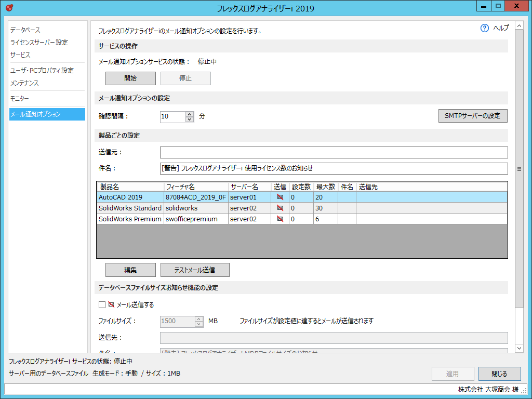The image size is (532, 399).
Task: Select the SolidWorks Premium row
Action: click(302, 219)
